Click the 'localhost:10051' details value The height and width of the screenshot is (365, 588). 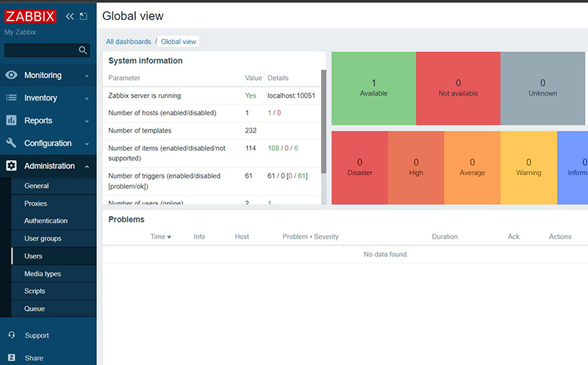291,95
